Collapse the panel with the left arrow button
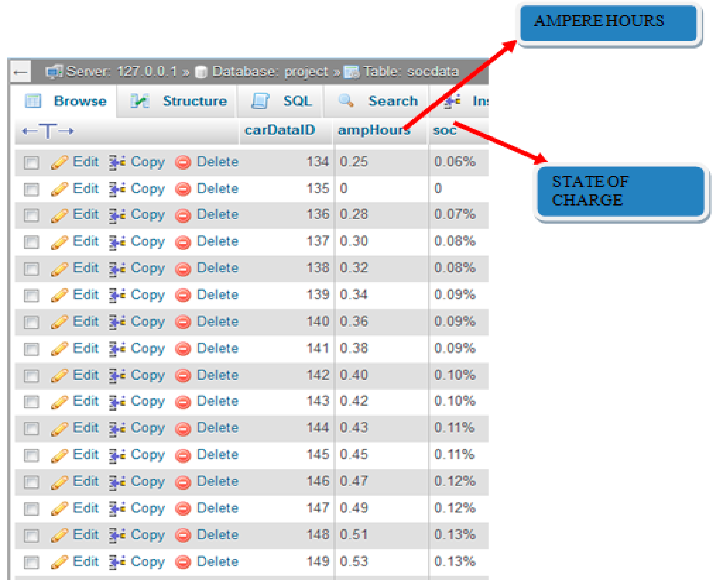 [20, 72]
